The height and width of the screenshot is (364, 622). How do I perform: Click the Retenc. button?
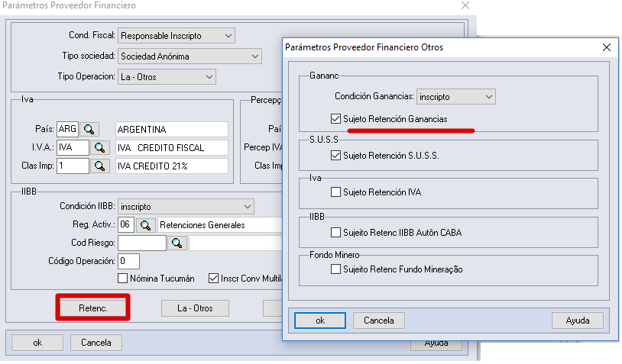click(92, 308)
